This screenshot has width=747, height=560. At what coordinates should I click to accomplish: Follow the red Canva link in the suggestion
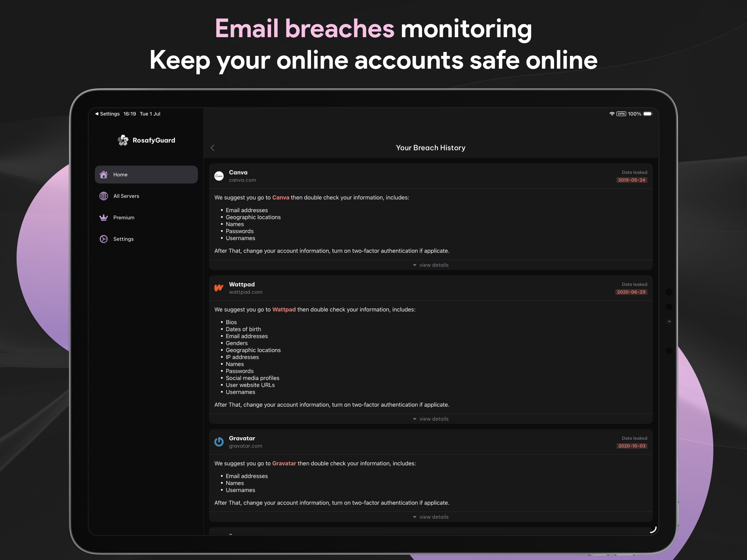(281, 198)
